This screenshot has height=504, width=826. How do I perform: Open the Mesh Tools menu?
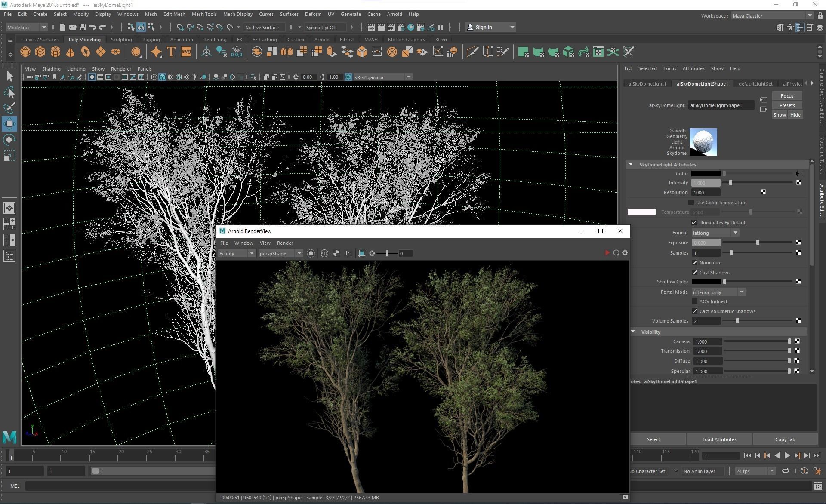tap(204, 14)
